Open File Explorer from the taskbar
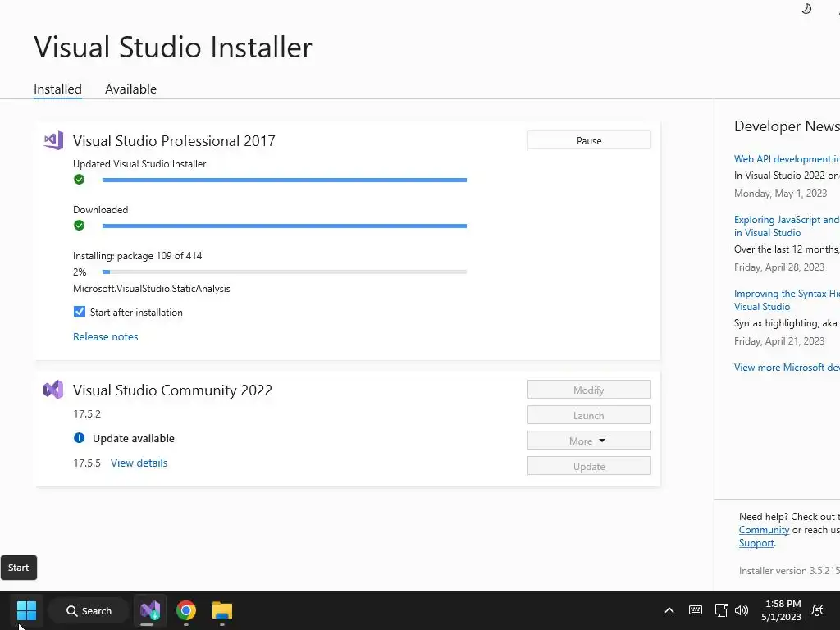The width and height of the screenshot is (840, 630). 221,610
